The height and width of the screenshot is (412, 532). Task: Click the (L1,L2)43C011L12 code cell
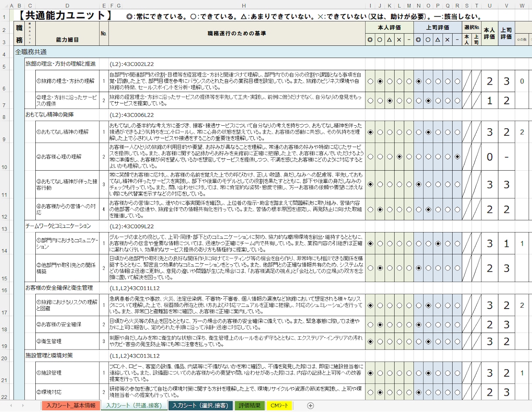[x=135, y=288]
